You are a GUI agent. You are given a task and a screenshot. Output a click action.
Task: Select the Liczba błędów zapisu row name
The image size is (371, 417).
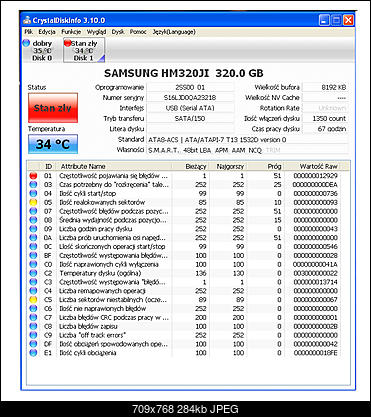[x=88, y=326]
